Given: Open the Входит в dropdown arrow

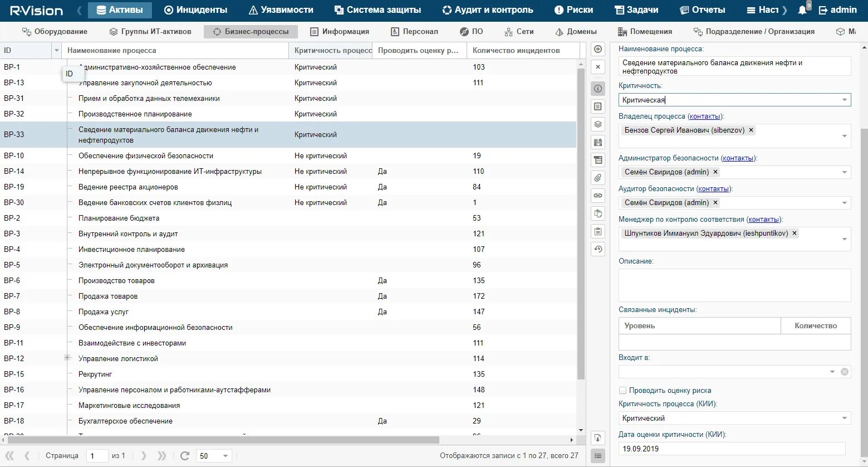Looking at the screenshot, I should (x=832, y=372).
